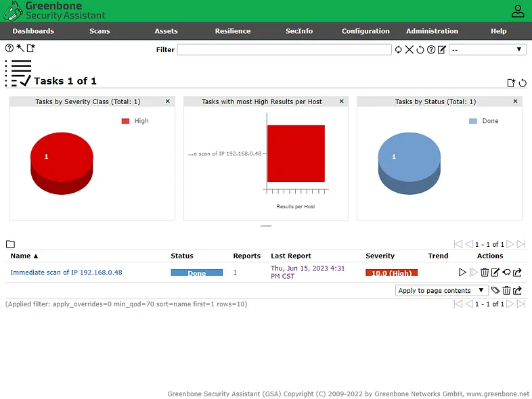Click the red High severity pie chart
The width and height of the screenshot is (532, 399).
point(62,163)
